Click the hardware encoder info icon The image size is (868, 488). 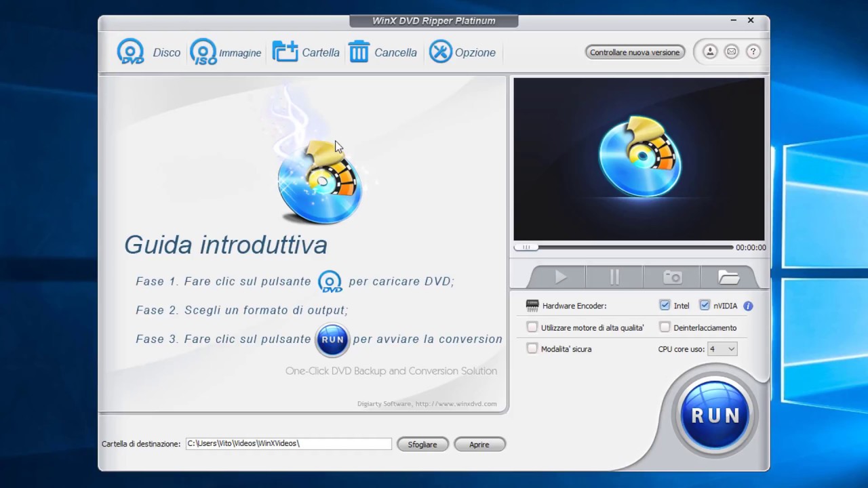point(748,306)
